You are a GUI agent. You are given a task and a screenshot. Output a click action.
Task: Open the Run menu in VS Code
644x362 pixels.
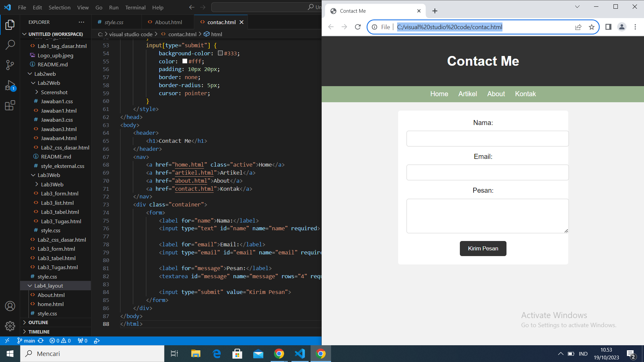(113, 7)
